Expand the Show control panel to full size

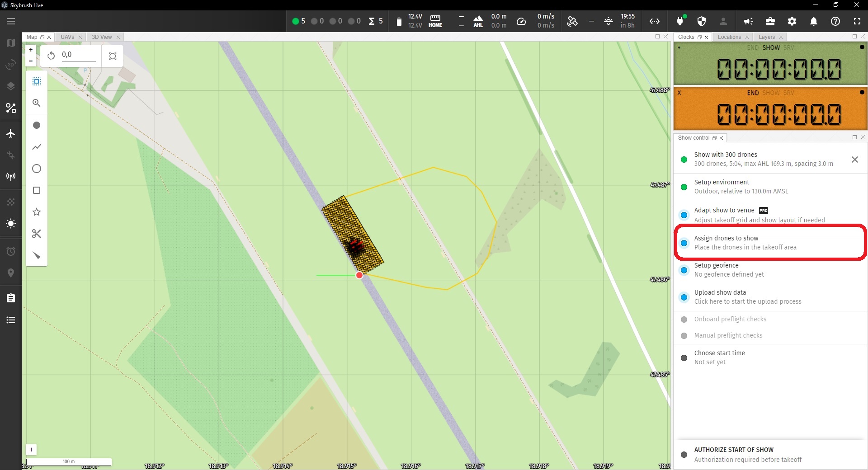click(854, 137)
